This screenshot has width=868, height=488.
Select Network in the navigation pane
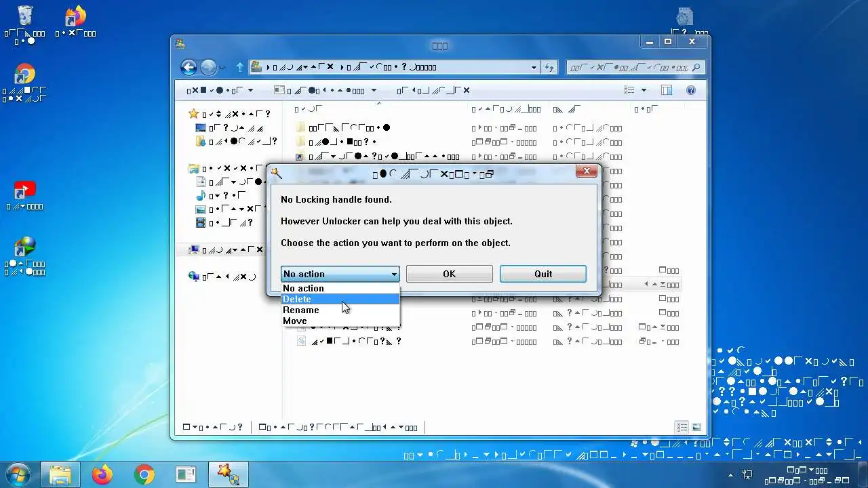click(x=222, y=277)
